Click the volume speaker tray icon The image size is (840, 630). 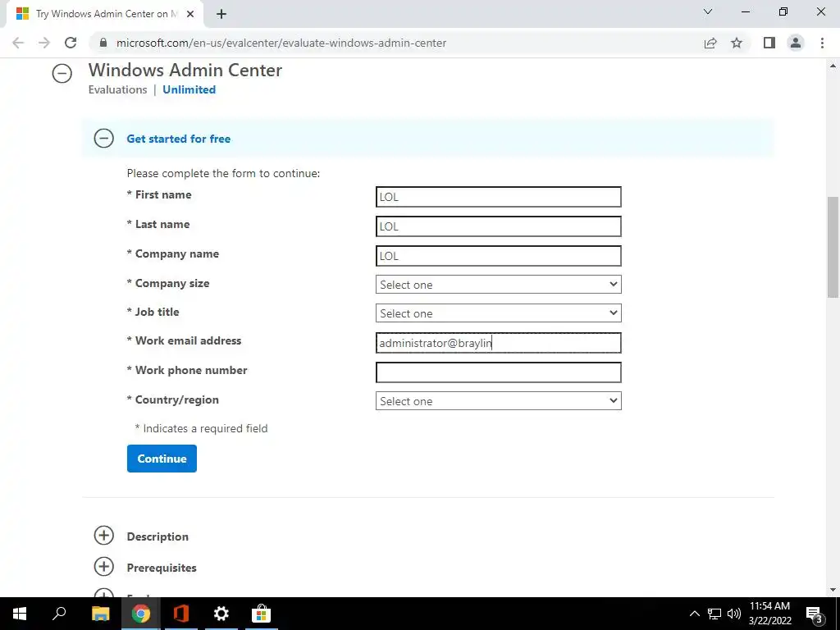click(734, 614)
